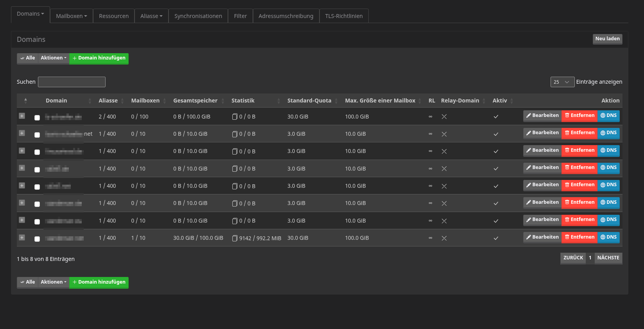Click Bearbeiten pencil button in third row
The image size is (644, 329).
542,151
